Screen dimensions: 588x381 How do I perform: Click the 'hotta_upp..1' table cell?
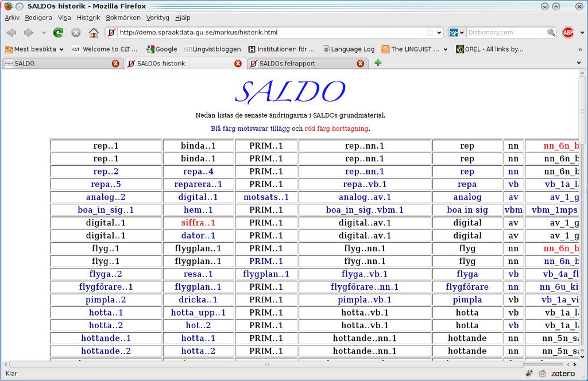(x=198, y=313)
